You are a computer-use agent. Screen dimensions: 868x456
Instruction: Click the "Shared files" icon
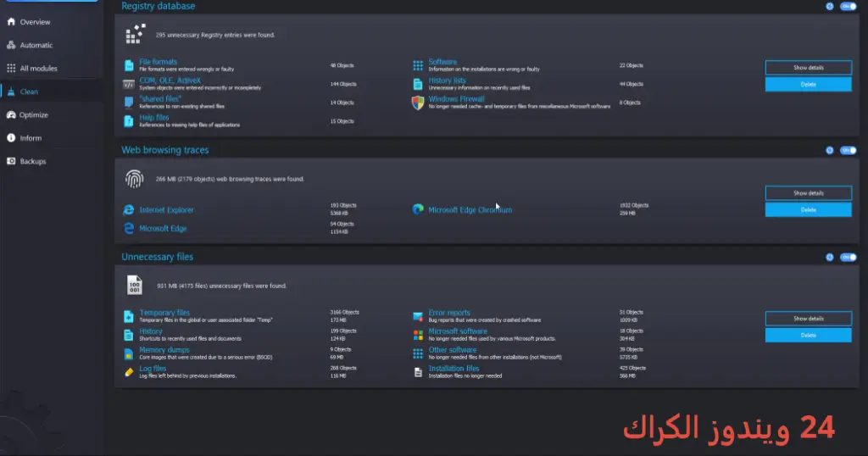pos(129,103)
